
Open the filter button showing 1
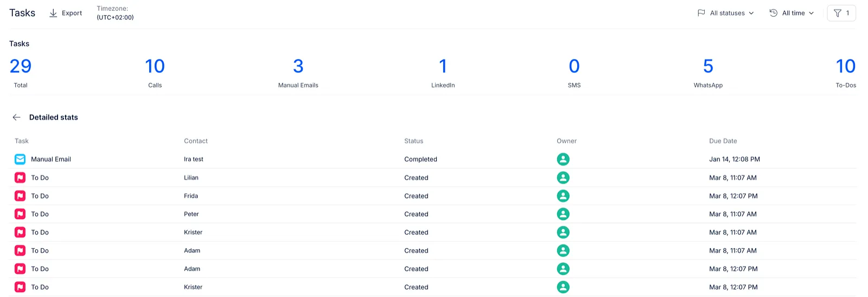click(x=841, y=13)
